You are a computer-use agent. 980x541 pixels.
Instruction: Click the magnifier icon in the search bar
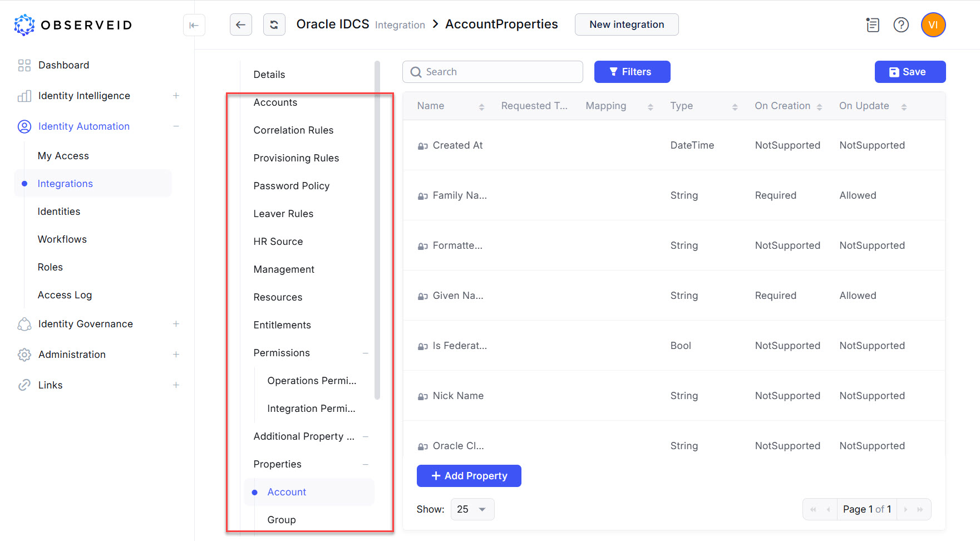(x=415, y=72)
